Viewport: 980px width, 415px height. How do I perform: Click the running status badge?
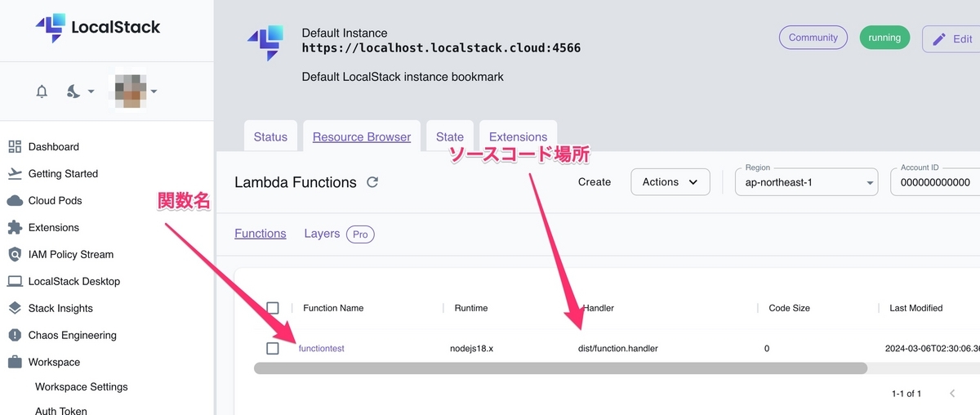(x=884, y=38)
